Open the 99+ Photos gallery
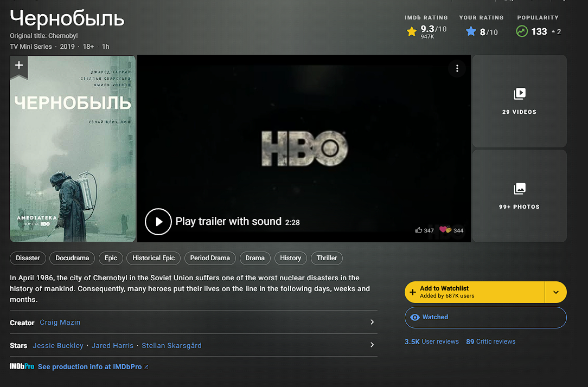This screenshot has width=588, height=387. 519,196
